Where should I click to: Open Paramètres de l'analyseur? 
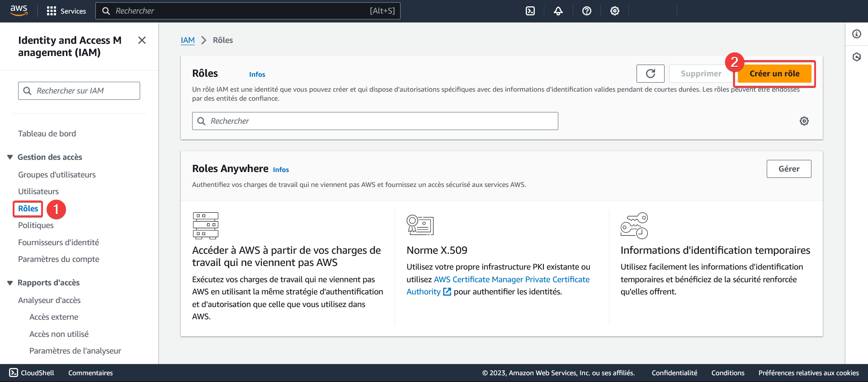[x=75, y=351]
